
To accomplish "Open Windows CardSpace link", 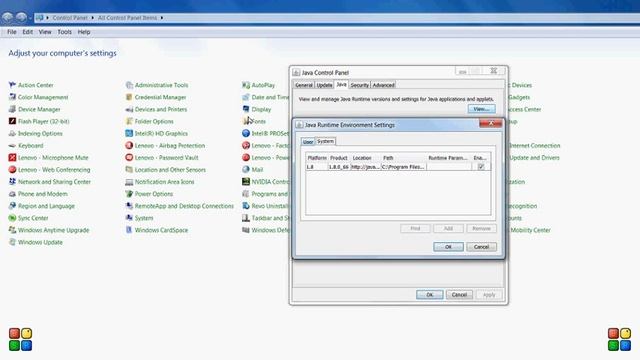I will [x=161, y=230].
